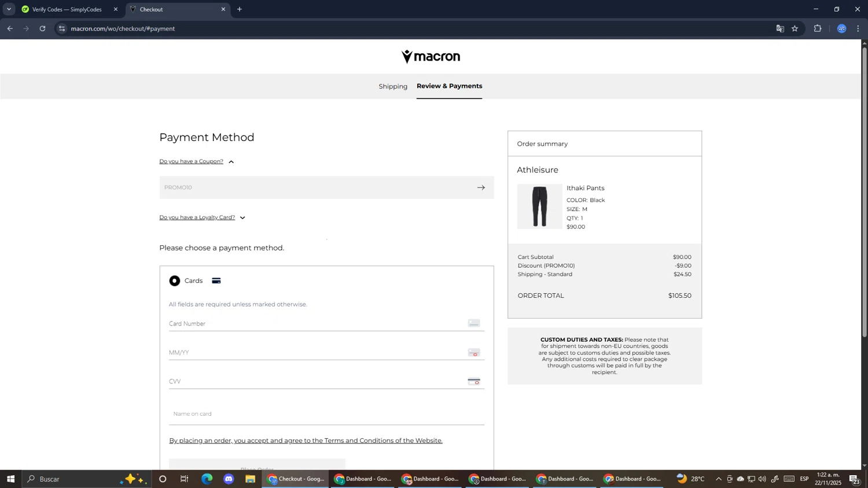Image resolution: width=868 pixels, height=488 pixels.
Task: Open the tab search dropdown
Action: [x=9, y=9]
